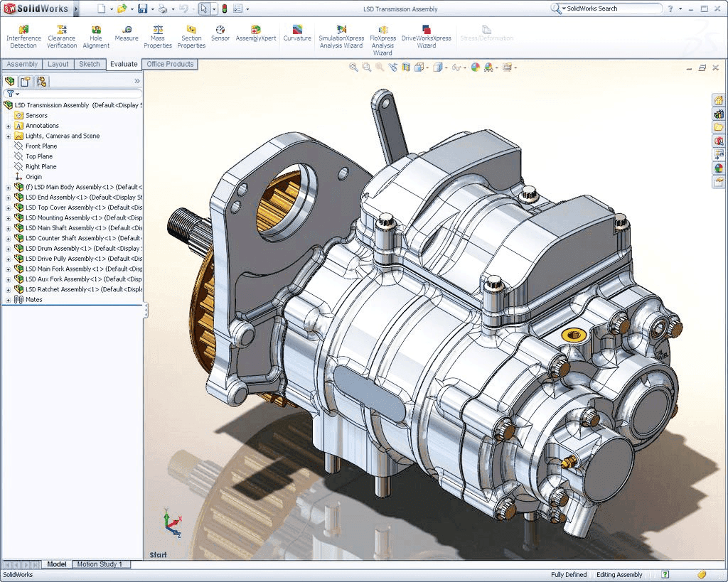Run Interference Detection tool
This screenshot has height=582, width=728.
click(x=23, y=36)
